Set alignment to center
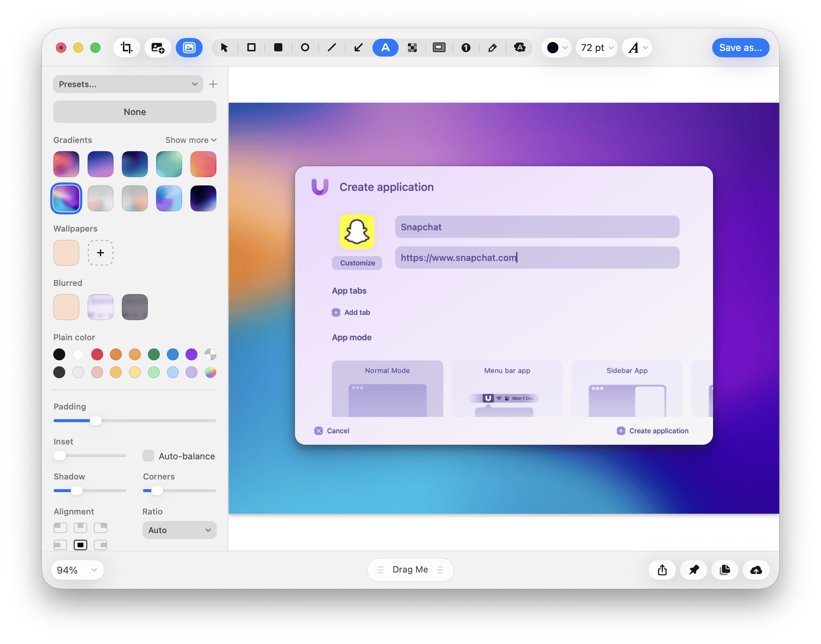 [80, 545]
